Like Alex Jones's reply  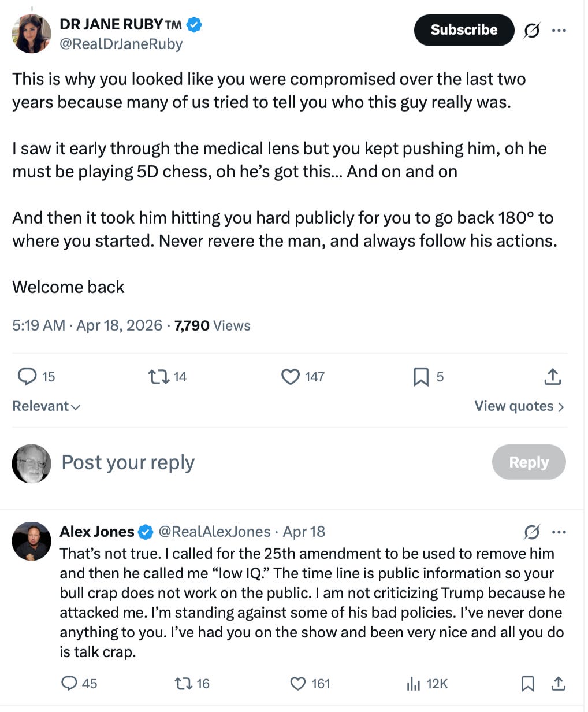(297, 684)
